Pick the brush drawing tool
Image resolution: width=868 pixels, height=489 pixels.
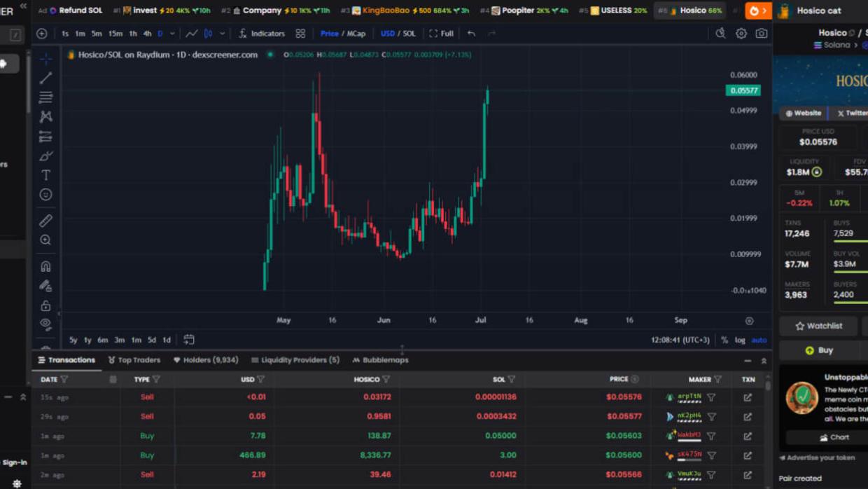click(45, 156)
